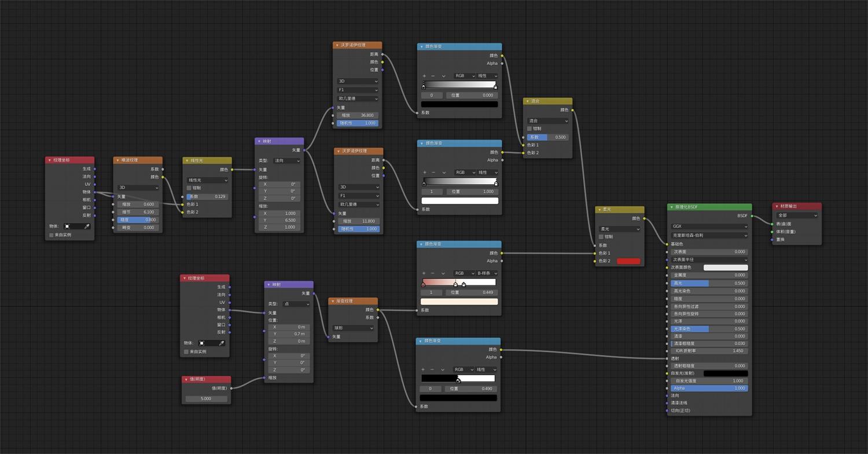Open the GGX distribution dropdown
Image resolution: width=868 pixels, height=454 pixels.
pyautogui.click(x=709, y=226)
